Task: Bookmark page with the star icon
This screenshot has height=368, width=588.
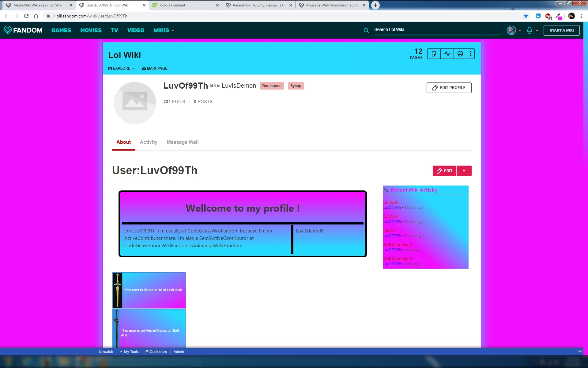Action: click(x=526, y=16)
